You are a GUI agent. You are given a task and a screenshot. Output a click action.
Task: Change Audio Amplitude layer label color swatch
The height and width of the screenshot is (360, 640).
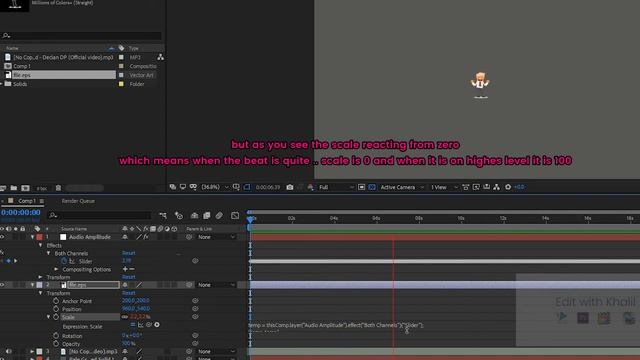click(39, 237)
